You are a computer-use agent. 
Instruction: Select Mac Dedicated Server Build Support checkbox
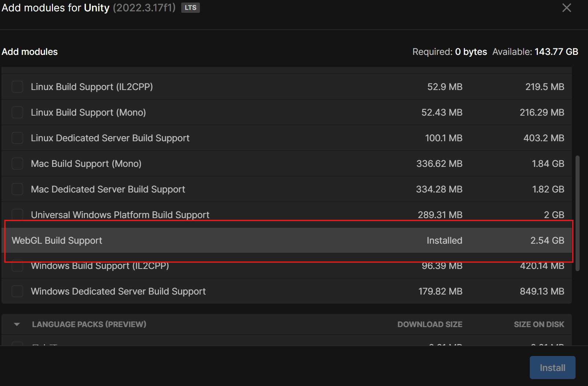point(18,189)
